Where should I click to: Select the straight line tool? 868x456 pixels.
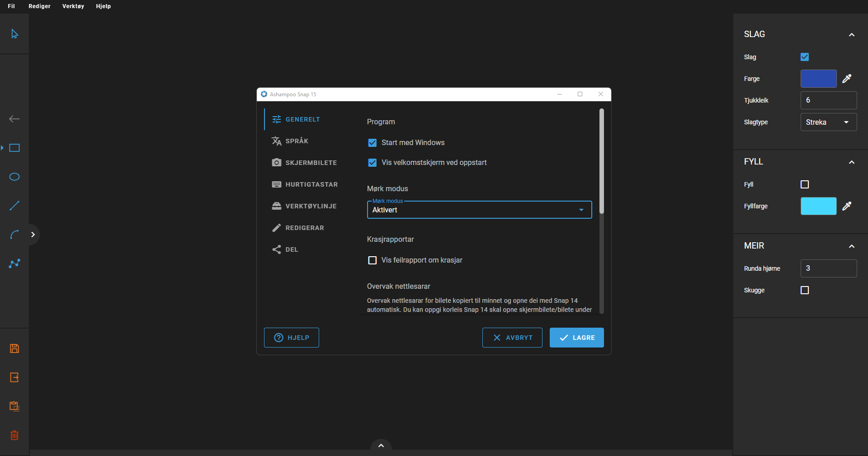(x=14, y=206)
